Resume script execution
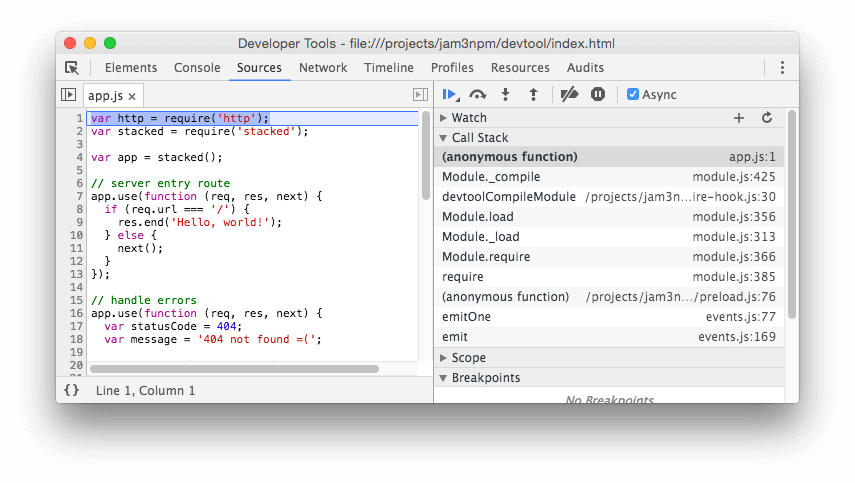This screenshot has width=855, height=483. 450,94
